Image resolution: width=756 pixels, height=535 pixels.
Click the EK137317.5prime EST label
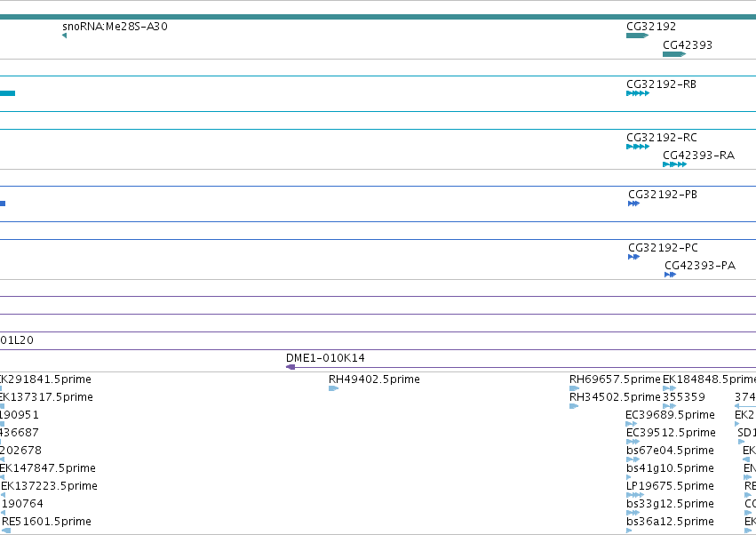[x=46, y=397]
